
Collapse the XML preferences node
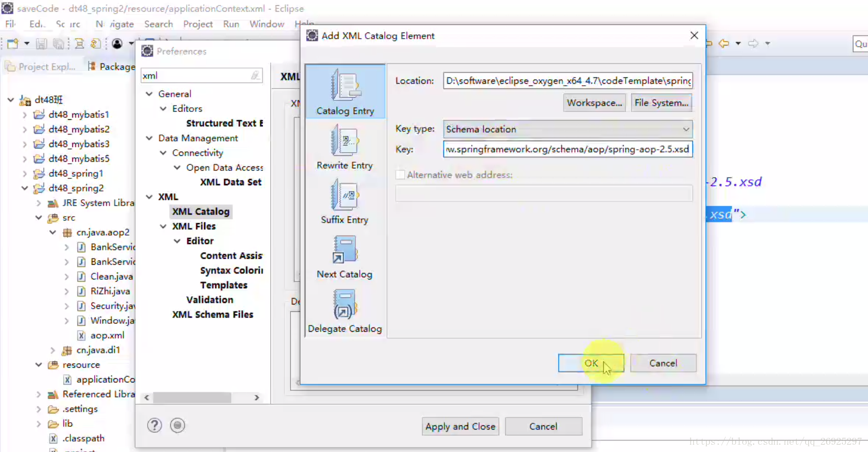point(149,197)
